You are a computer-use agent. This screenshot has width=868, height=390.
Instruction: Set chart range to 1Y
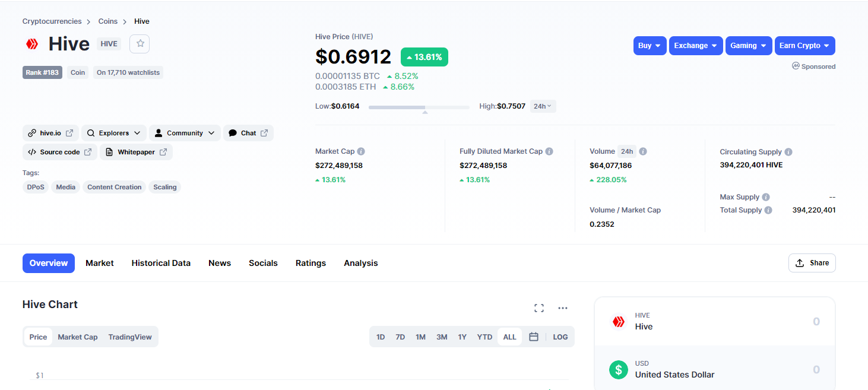pos(462,337)
